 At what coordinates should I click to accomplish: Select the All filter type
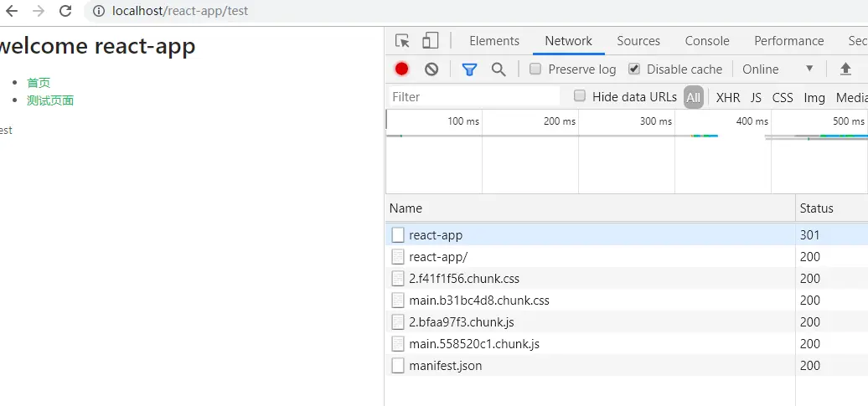click(694, 97)
